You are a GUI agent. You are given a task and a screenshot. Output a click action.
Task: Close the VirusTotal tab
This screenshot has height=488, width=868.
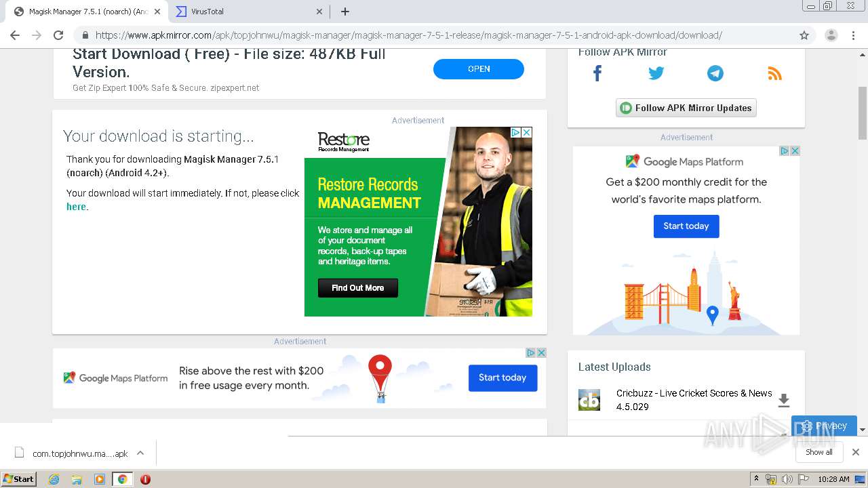click(319, 12)
